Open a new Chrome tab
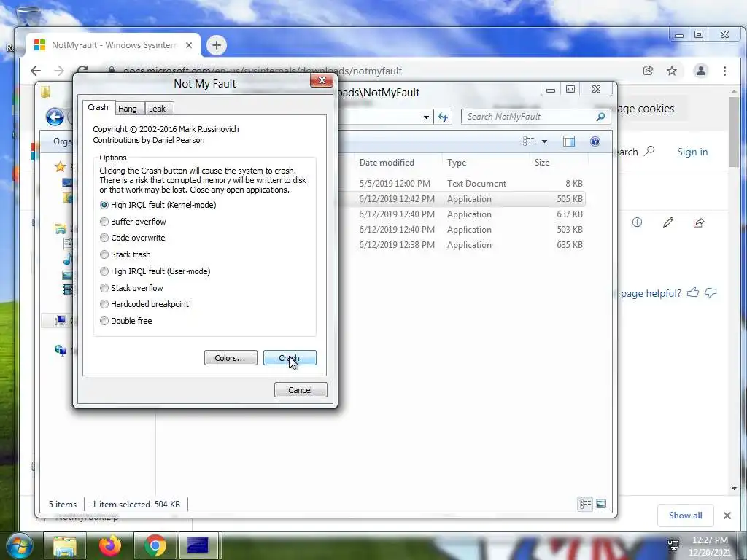 (216, 45)
